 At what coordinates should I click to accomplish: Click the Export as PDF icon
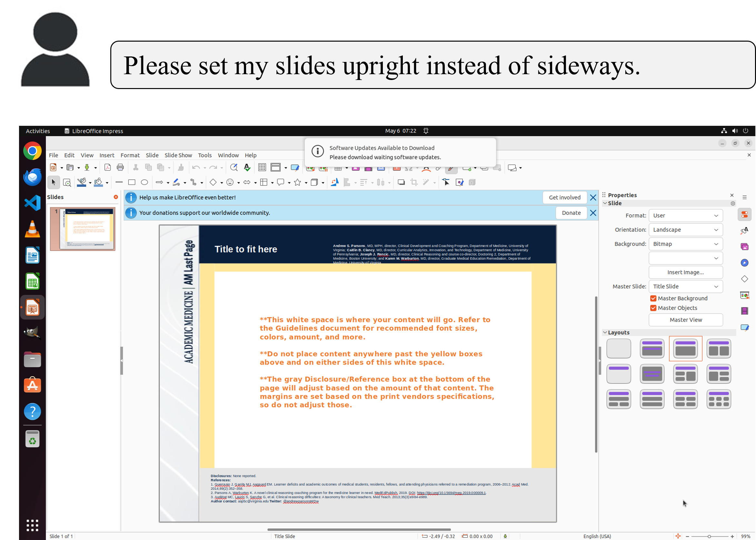107,168
